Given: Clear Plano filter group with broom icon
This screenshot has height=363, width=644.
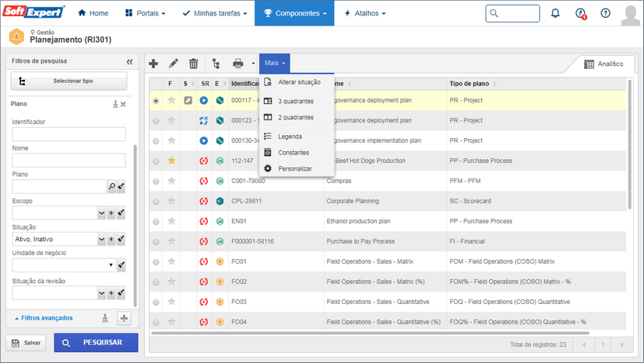Looking at the screenshot, I should tap(116, 104).
